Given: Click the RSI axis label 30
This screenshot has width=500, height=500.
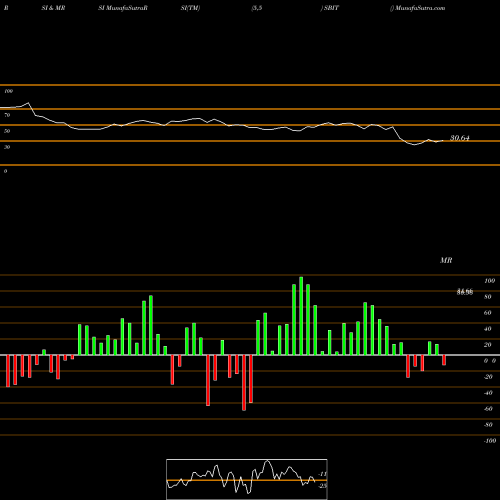Looking at the screenshot, I should (x=7, y=147).
